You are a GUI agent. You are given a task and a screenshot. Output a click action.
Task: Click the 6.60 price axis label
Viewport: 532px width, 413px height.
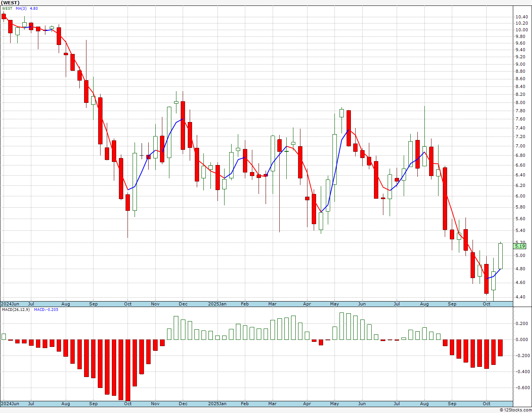(521, 165)
